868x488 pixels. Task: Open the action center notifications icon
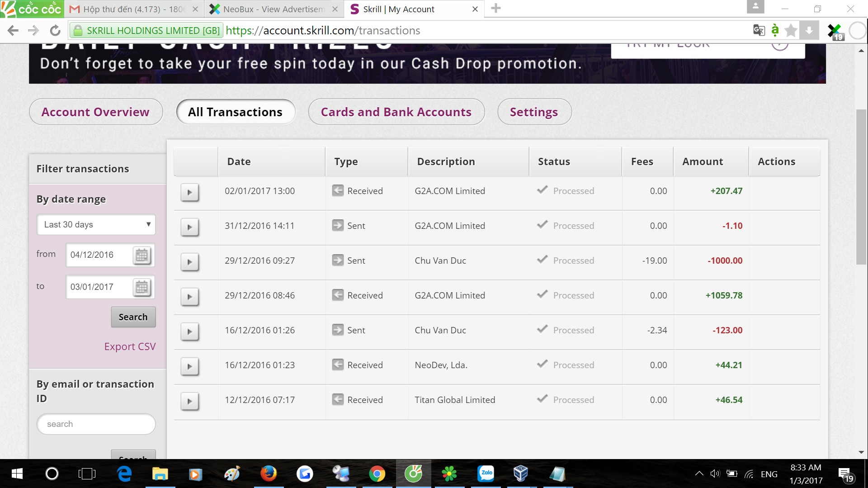point(845,474)
